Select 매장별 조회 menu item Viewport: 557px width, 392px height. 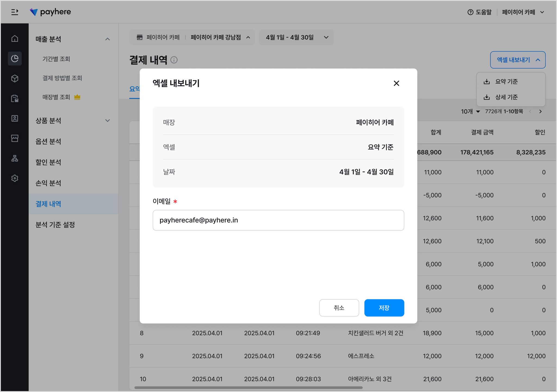(x=56, y=97)
